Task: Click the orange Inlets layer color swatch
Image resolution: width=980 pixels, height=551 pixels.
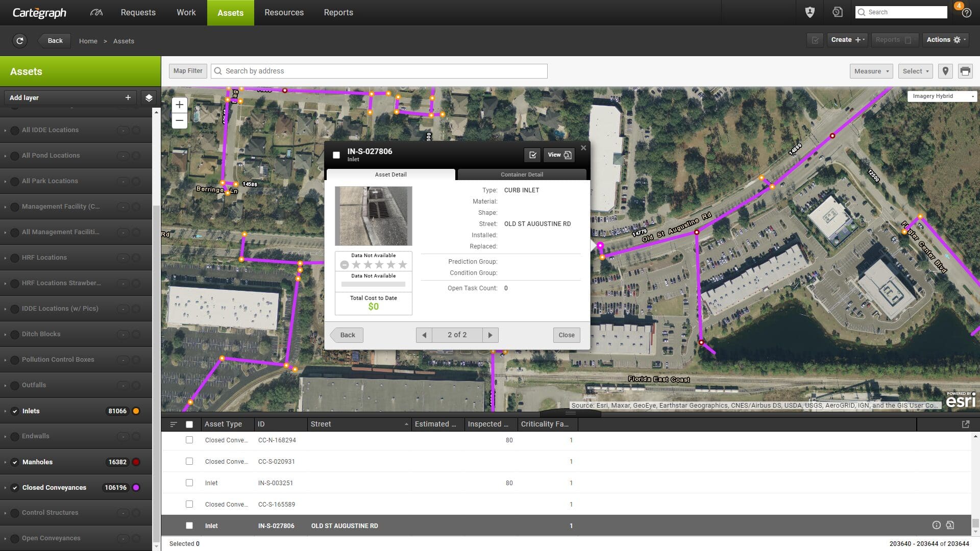Action: (136, 411)
